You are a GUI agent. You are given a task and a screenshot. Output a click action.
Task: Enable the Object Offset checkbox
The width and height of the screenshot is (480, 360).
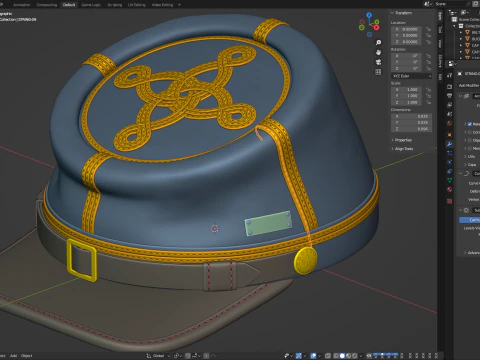470,140
